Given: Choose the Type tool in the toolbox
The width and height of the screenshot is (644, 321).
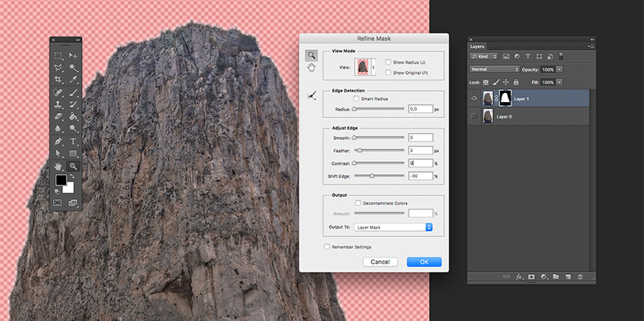Looking at the screenshot, I should click(x=73, y=141).
